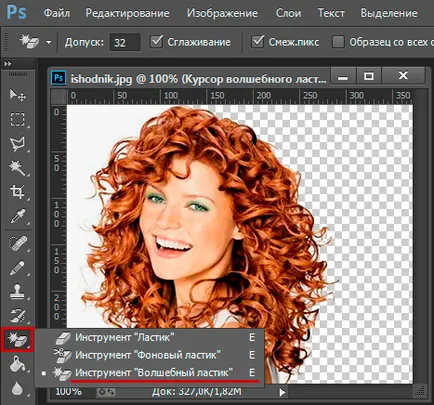Screen dimensions: 434x405
Task: Select the Healing Brush tool
Action: tap(17, 244)
